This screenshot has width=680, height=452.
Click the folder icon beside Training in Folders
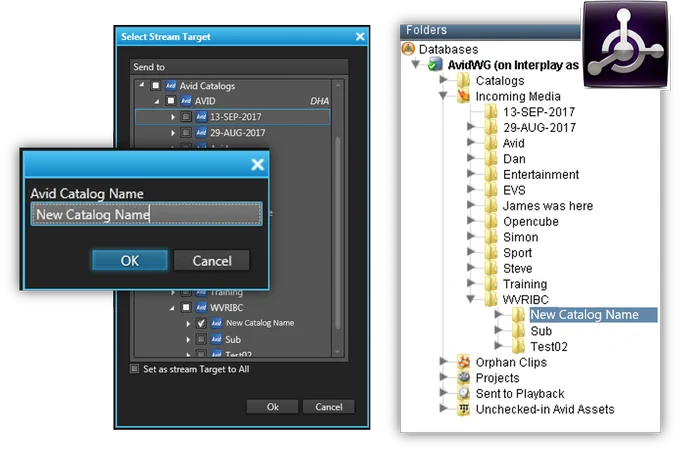pos(490,283)
